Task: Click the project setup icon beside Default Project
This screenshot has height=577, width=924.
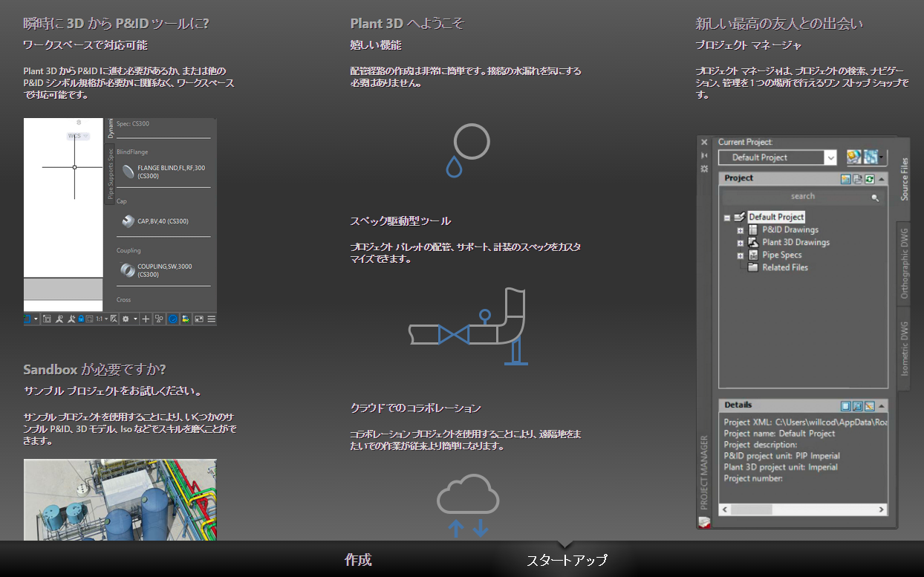Action: pyautogui.click(x=854, y=157)
